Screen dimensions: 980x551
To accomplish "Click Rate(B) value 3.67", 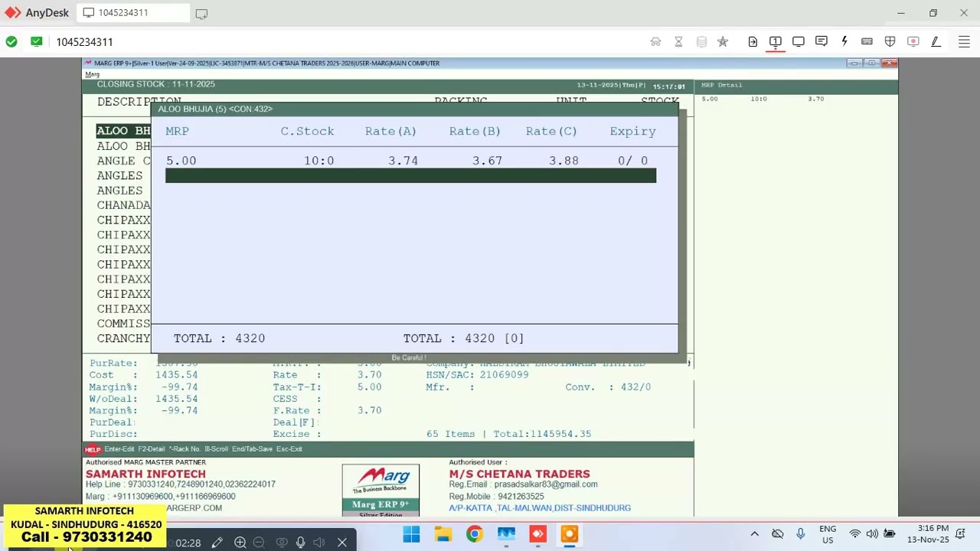I will (487, 161).
